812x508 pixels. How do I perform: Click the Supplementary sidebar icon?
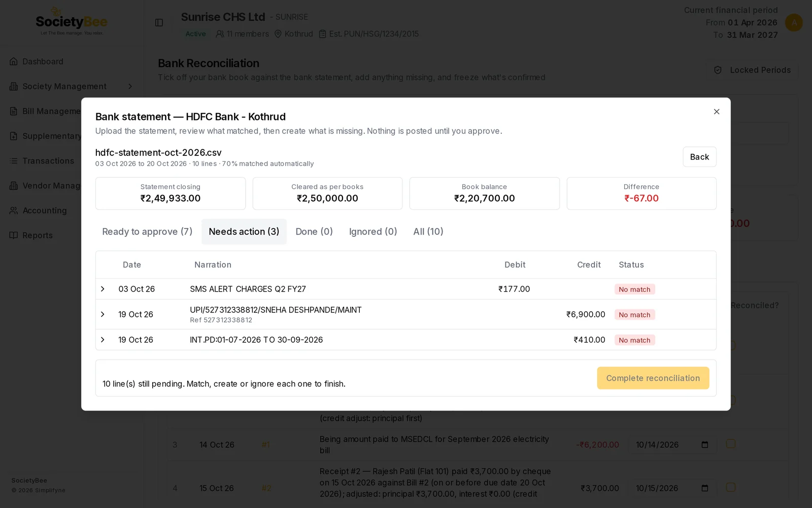pyautogui.click(x=14, y=136)
